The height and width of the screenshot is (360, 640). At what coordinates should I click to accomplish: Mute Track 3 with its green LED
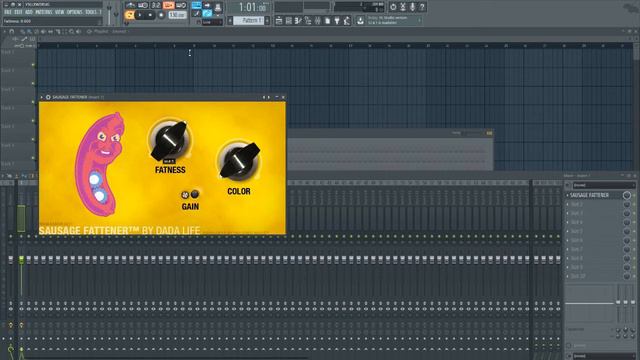(33, 102)
